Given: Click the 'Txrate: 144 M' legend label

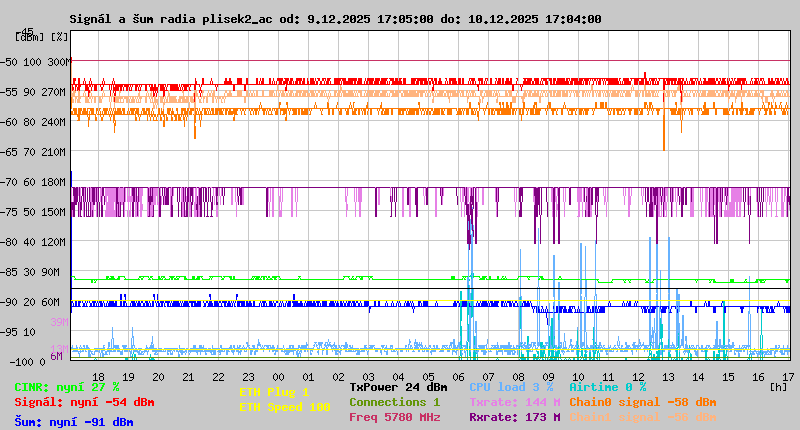Looking at the screenshot, I should pyautogui.click(x=515, y=402).
